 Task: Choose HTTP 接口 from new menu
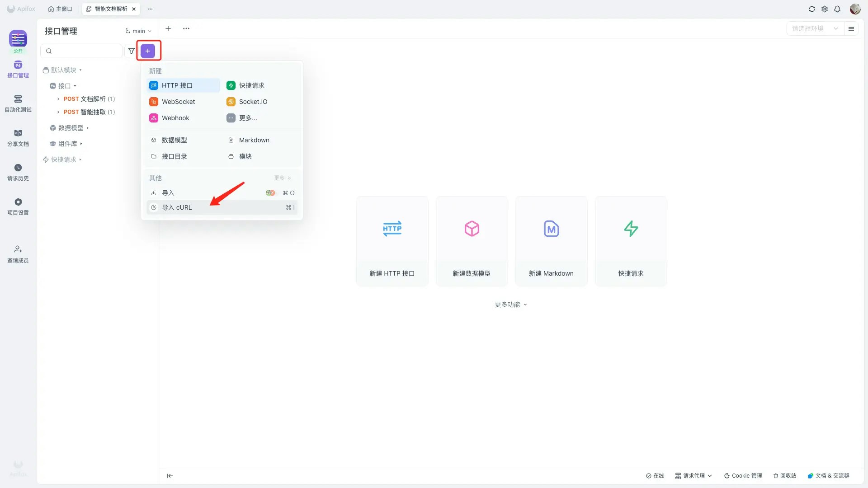(177, 85)
